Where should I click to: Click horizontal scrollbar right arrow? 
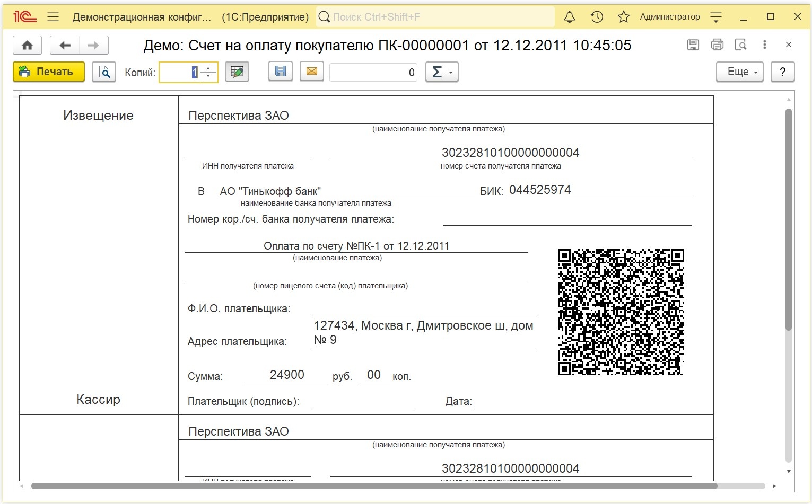tap(774, 486)
